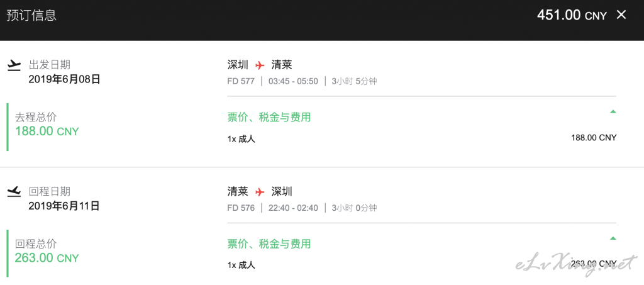Click the 451.00 CNY total price

[x=572, y=15]
